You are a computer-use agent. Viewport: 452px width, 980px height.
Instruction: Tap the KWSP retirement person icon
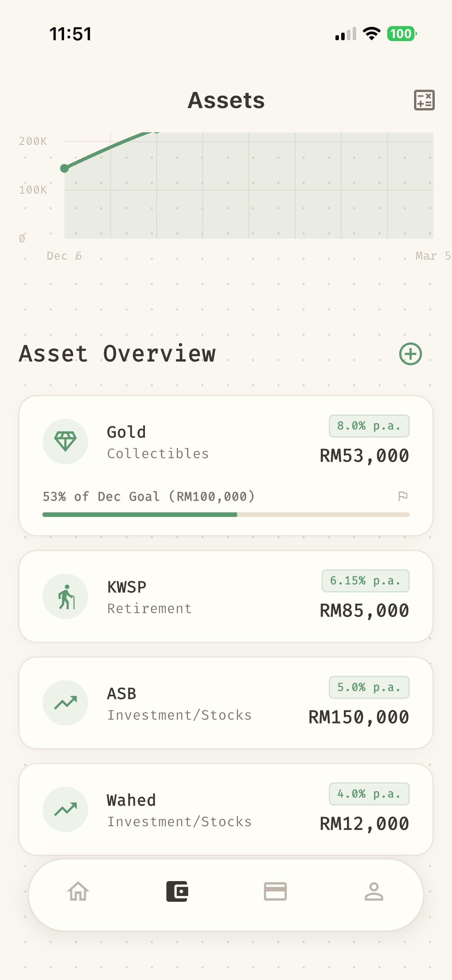point(65,596)
